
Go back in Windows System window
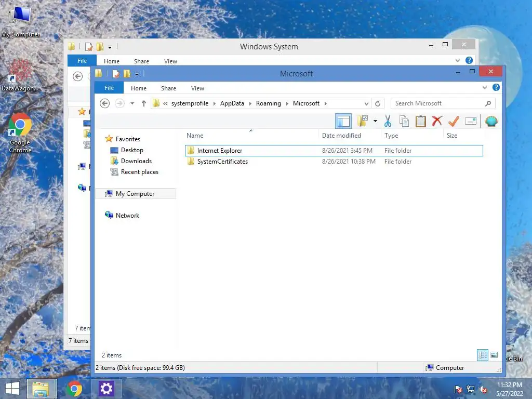pos(78,76)
